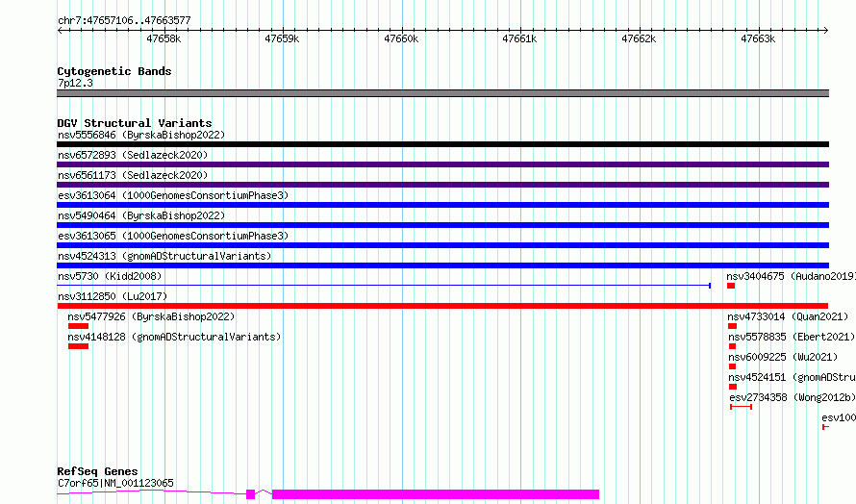Open the esv2734358 (Wong2012b) label
Image resolution: width=856 pixels, height=504 pixels.
pyautogui.click(x=793, y=397)
